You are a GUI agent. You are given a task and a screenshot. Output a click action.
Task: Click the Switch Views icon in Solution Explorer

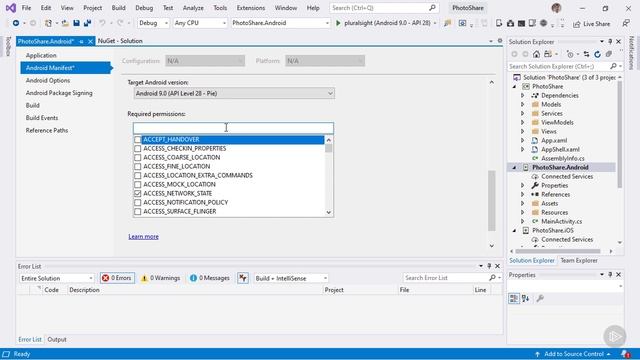coord(548,54)
